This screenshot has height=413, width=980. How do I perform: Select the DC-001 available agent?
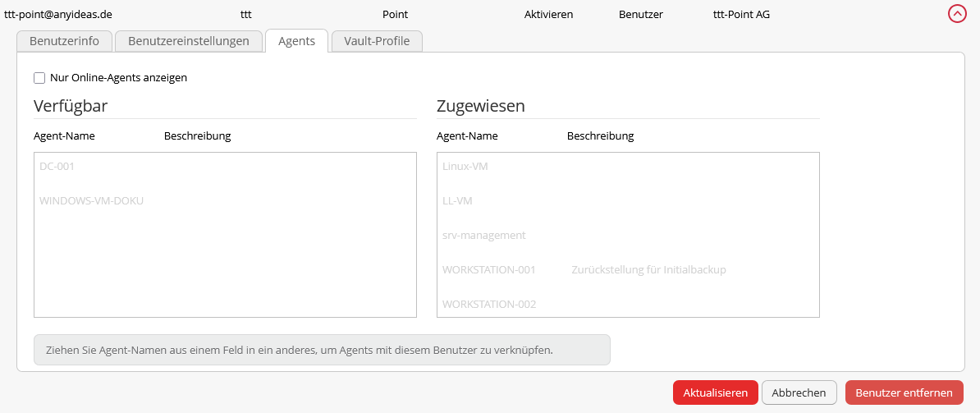tap(57, 167)
